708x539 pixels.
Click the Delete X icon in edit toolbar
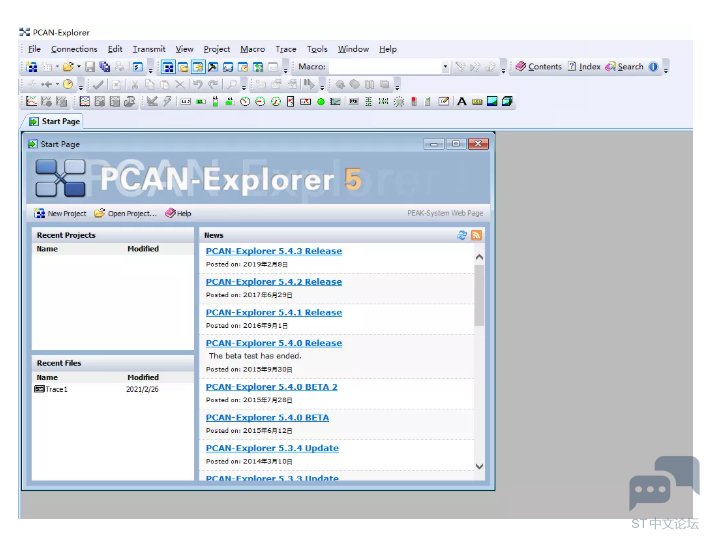tap(179, 84)
